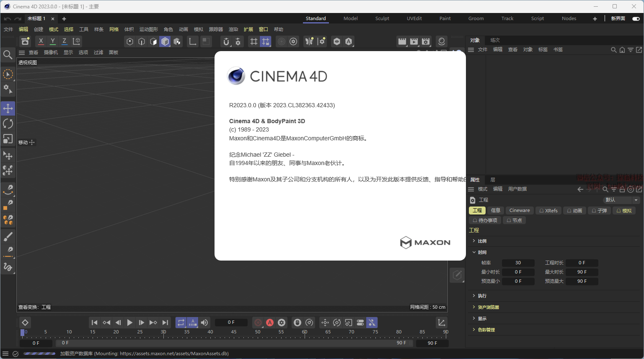
Task: Click the XRefs attribute button
Action: [548, 211]
